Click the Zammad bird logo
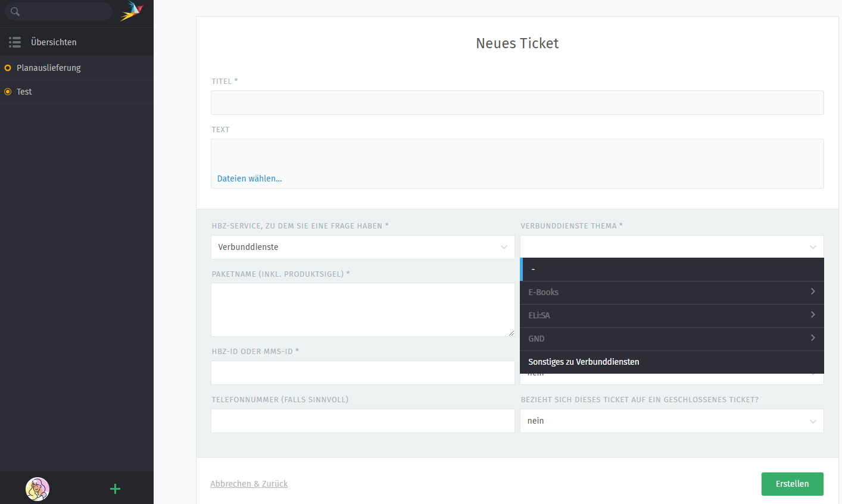 click(132, 11)
